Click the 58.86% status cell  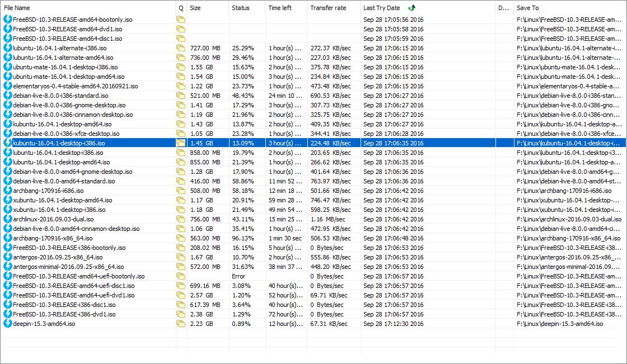click(243, 181)
